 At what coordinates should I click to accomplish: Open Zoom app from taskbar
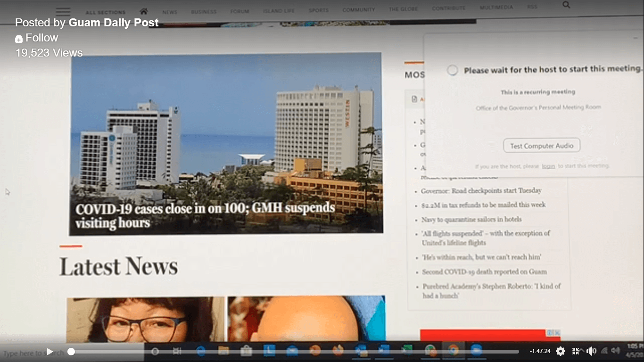pyautogui.click(x=476, y=350)
